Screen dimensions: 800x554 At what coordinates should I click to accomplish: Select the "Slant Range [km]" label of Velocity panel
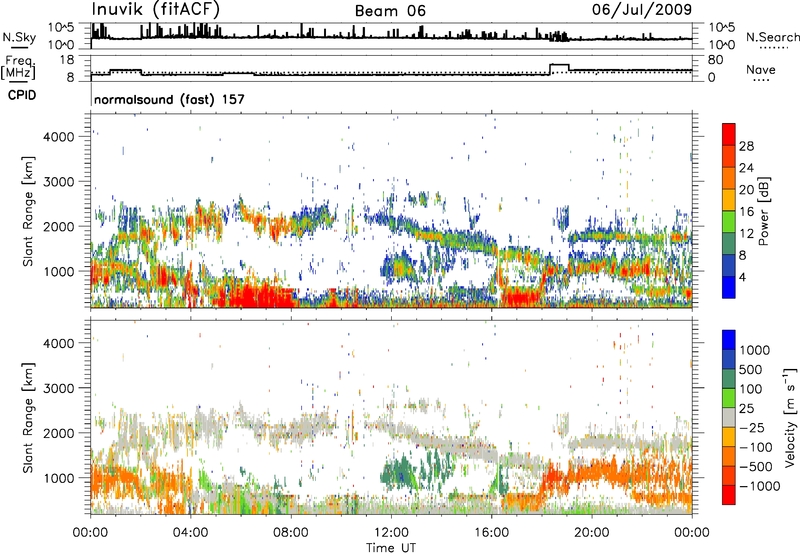tap(28, 418)
